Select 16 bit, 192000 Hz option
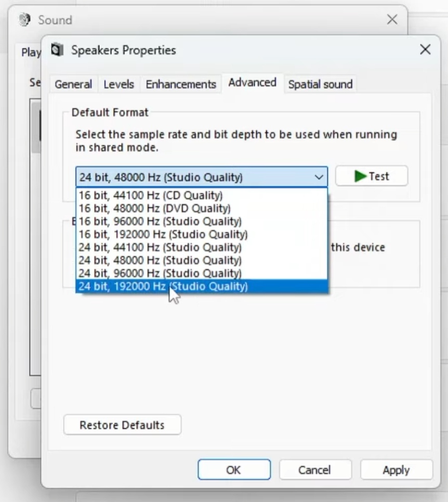This screenshot has width=448, height=502. tap(163, 235)
